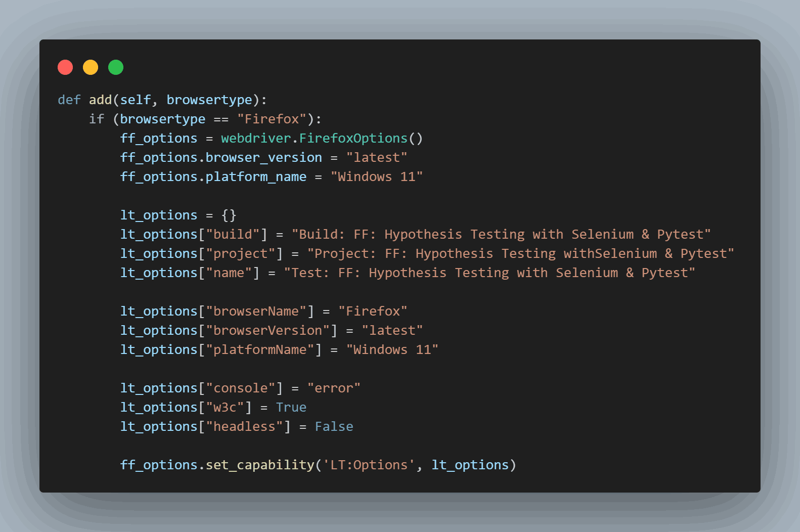Screen dimensions: 800x532
Task: Click the "lt_options = {}" line
Action: pos(178,215)
